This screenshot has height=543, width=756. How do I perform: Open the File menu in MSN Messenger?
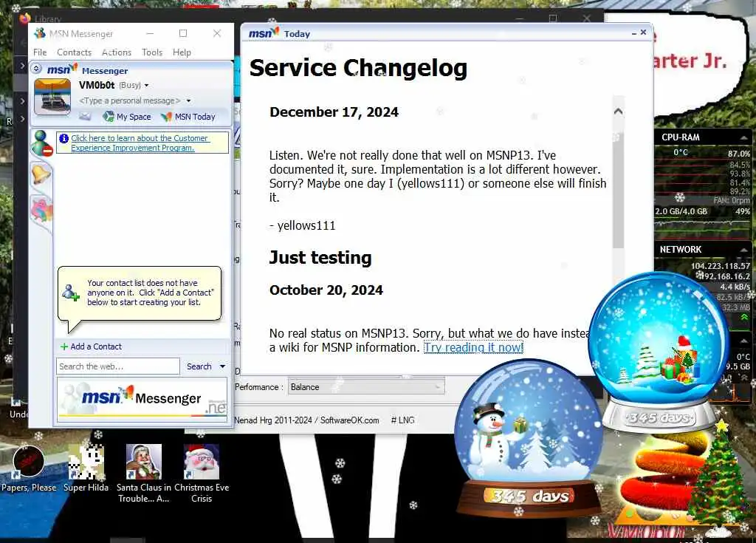(x=40, y=52)
